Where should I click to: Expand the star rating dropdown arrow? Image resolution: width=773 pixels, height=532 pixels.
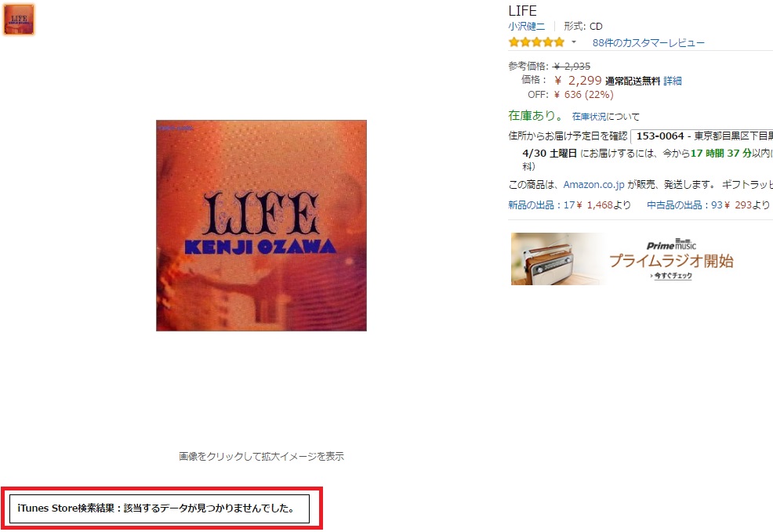click(573, 42)
